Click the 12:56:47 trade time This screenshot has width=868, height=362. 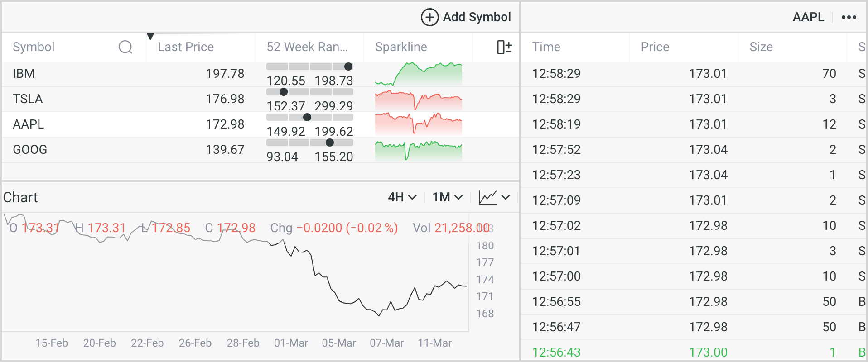tap(556, 327)
